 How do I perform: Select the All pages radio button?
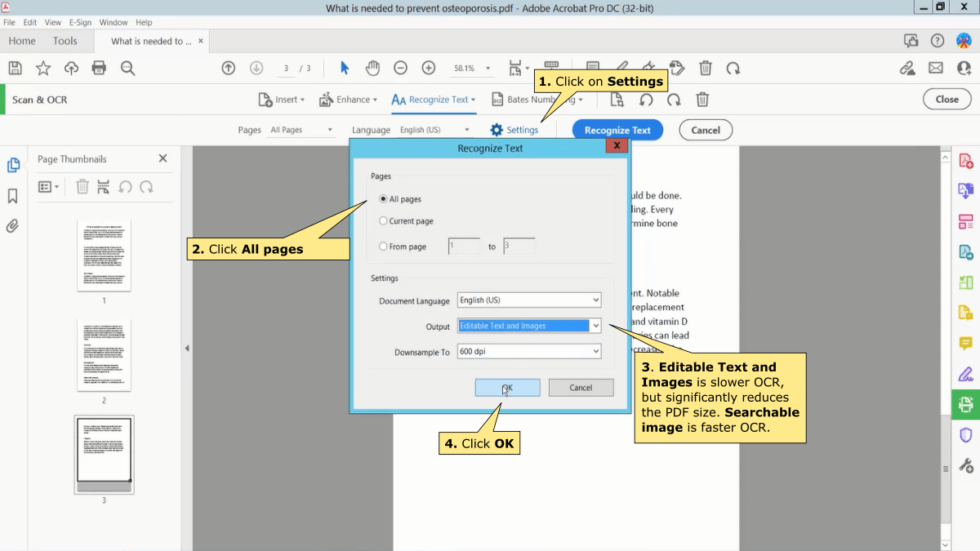coord(382,198)
